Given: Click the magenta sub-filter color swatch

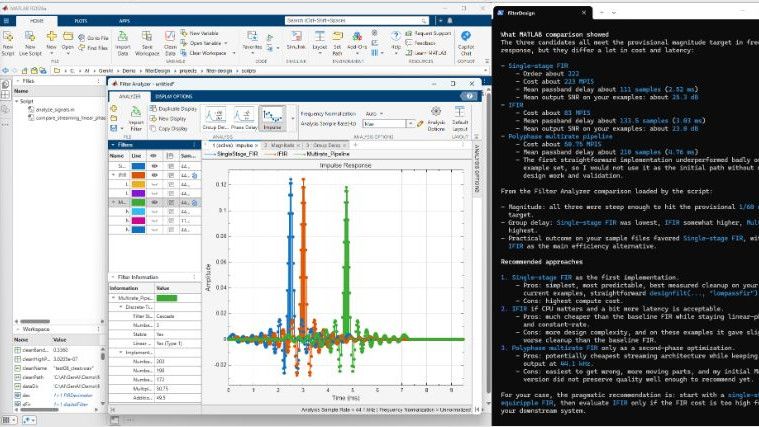Looking at the screenshot, I should click(138, 220).
